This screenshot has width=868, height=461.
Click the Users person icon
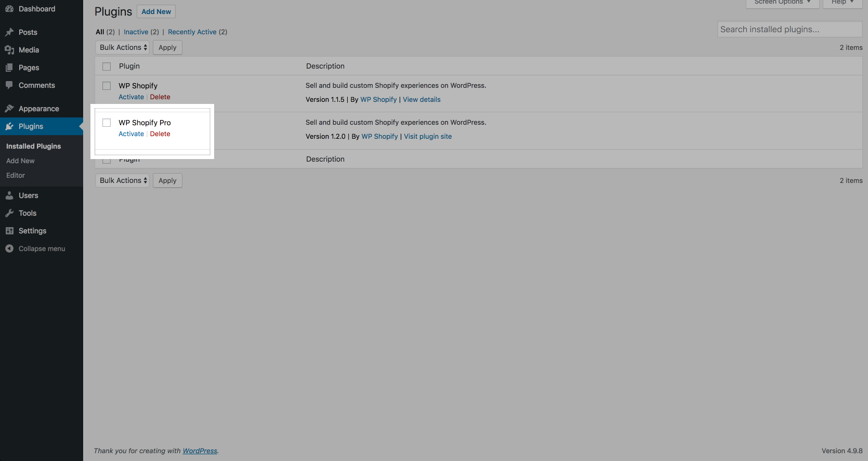coord(9,195)
